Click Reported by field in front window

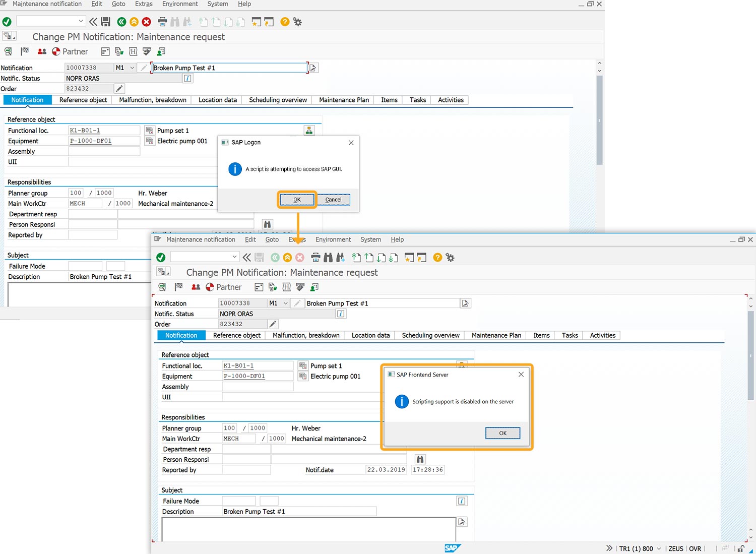246,470
